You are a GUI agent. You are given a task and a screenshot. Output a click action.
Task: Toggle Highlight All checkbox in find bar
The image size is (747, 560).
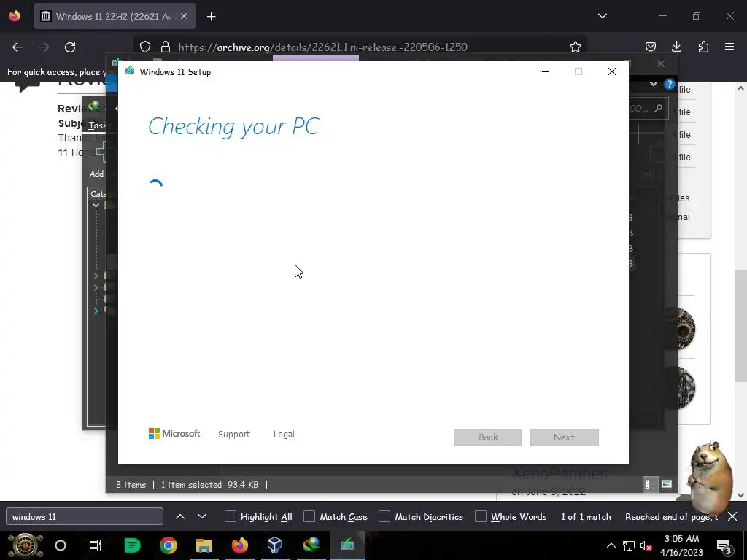pos(230,516)
